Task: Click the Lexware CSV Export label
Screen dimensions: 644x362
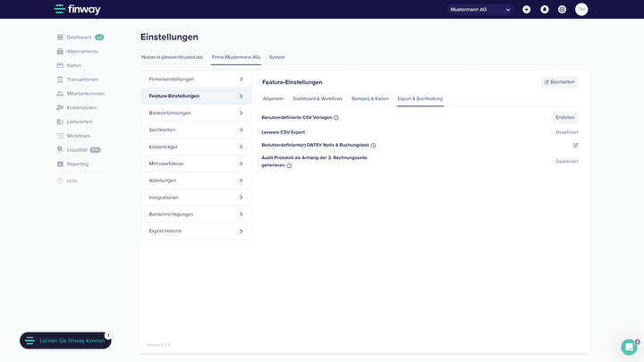Action: click(x=283, y=132)
